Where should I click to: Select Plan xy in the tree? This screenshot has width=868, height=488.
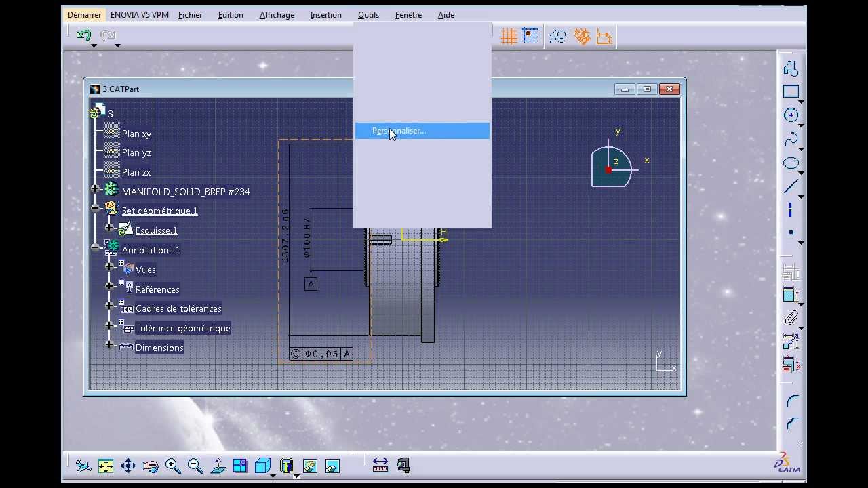(136, 134)
